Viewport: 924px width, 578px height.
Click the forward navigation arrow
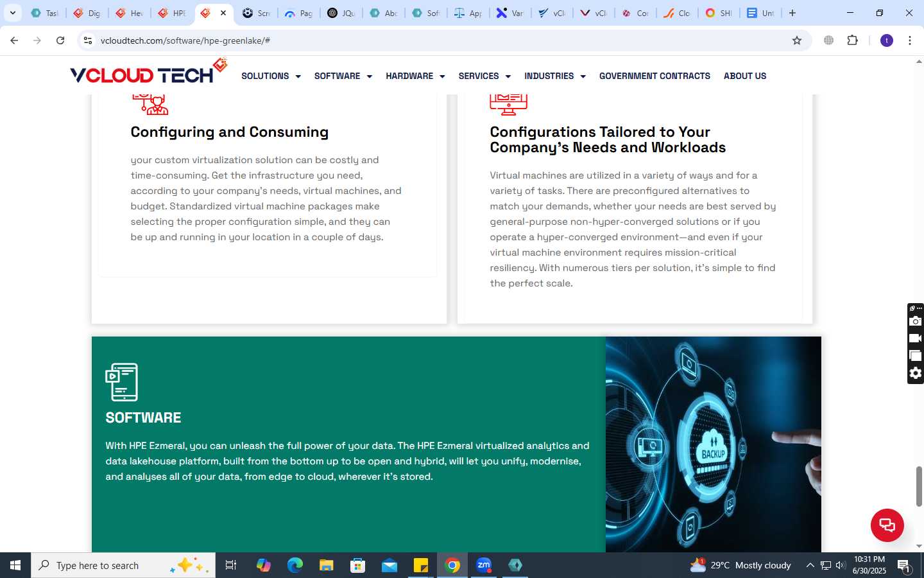(x=37, y=40)
